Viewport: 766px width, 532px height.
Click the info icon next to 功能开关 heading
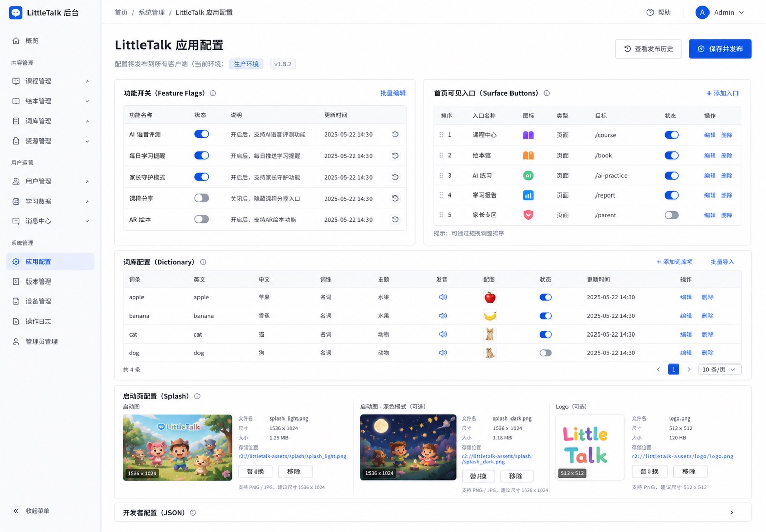click(213, 93)
